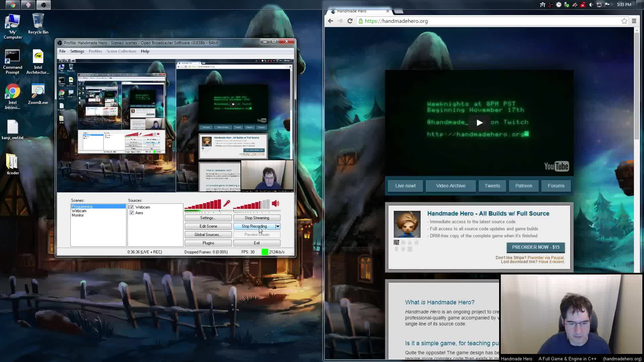Click the Settings... button in OBS

[x=208, y=218]
